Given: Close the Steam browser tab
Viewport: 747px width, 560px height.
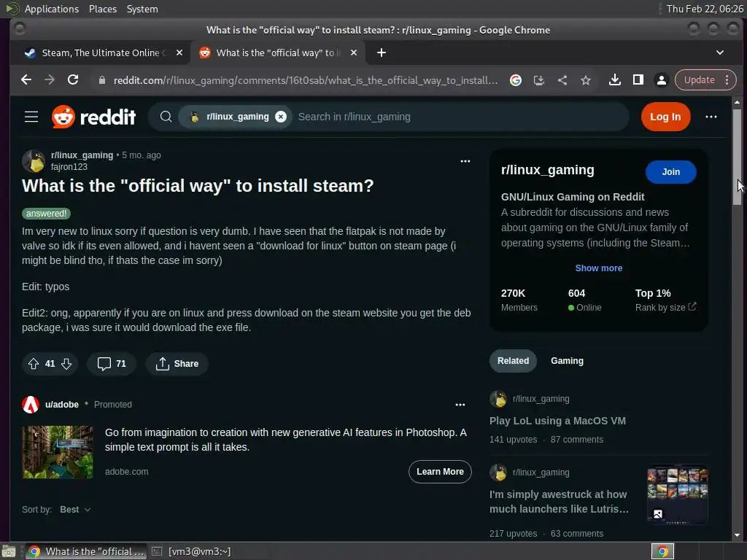Looking at the screenshot, I should pos(179,52).
